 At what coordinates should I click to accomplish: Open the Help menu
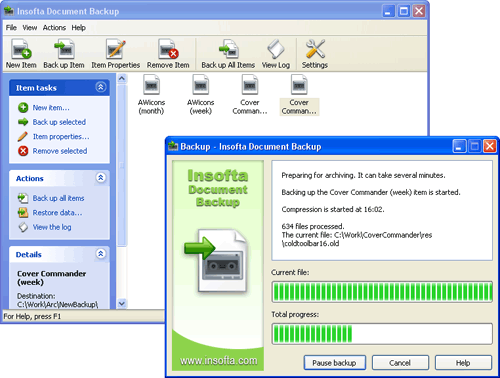pyautogui.click(x=78, y=28)
